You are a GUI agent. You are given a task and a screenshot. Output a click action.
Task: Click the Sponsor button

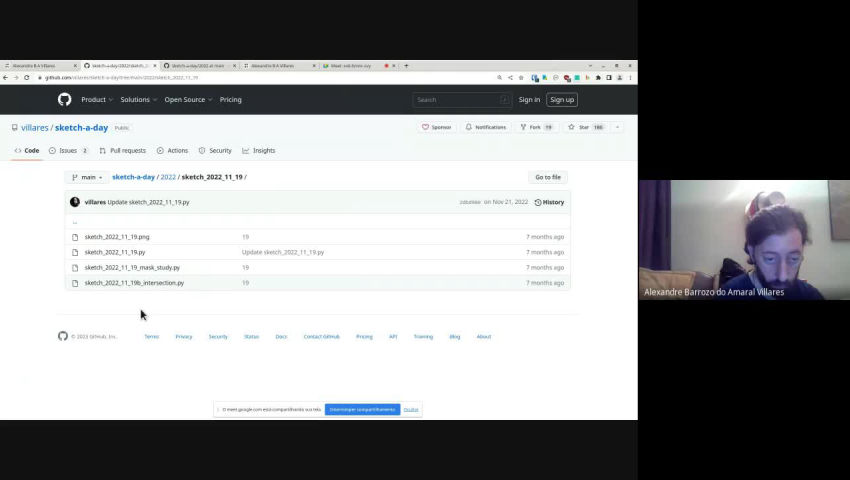click(437, 127)
